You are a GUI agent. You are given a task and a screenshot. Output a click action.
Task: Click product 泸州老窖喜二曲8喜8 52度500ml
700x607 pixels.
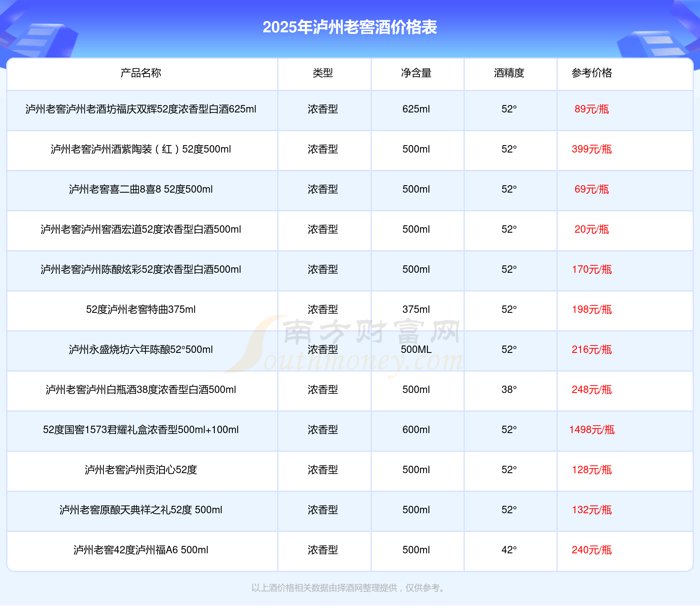pos(141,189)
